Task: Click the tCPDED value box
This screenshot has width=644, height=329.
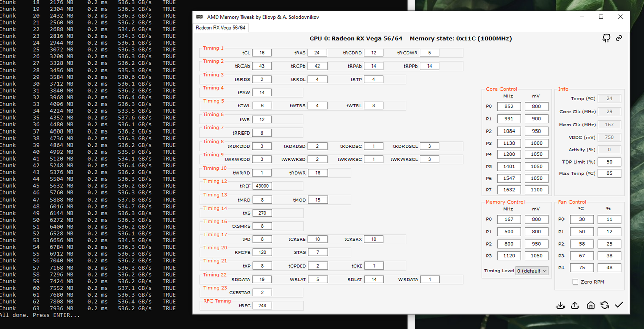Action: tap(317, 266)
